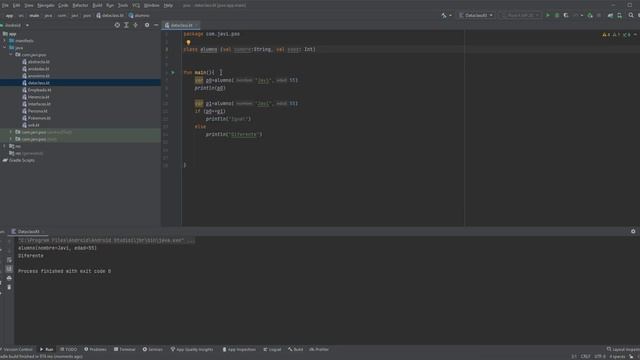Open Empleado.kt in project tree
Screen dimensions: 640x360
[37, 90]
